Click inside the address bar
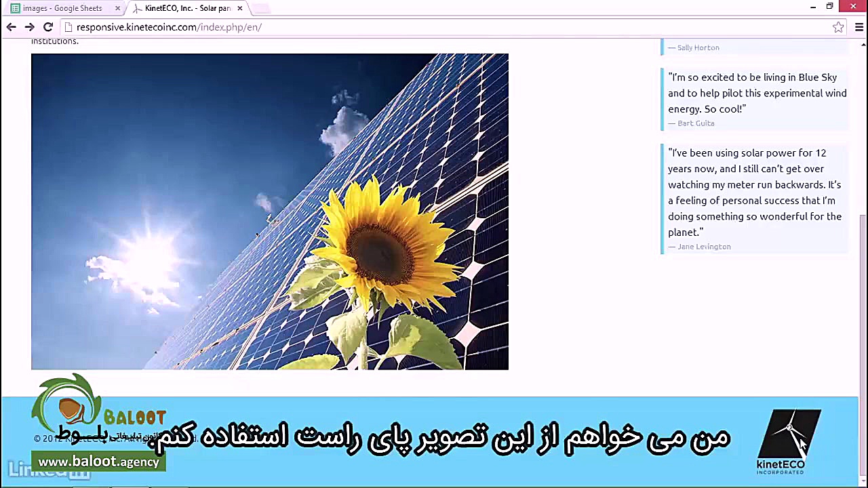Viewport: 868px width, 488px height. 271,27
